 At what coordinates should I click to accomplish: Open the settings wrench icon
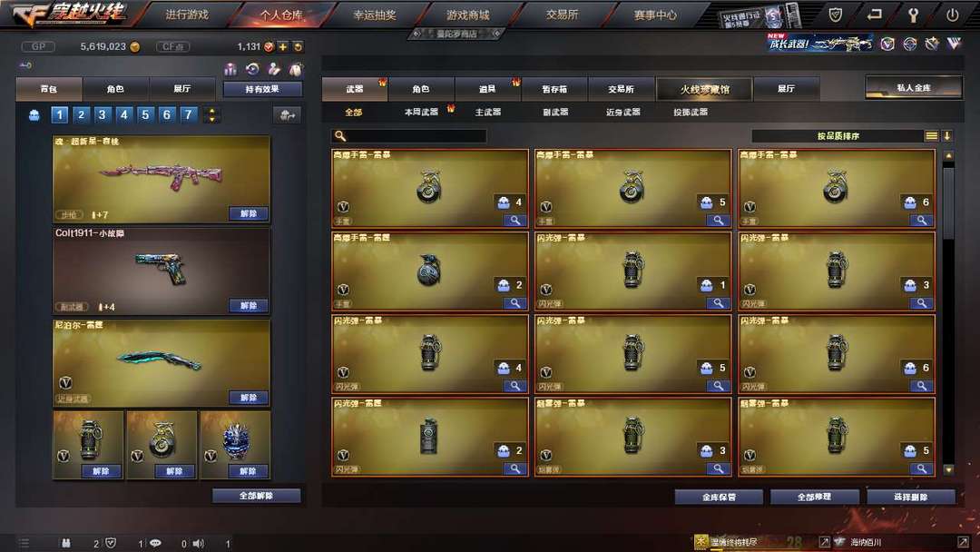[913, 15]
